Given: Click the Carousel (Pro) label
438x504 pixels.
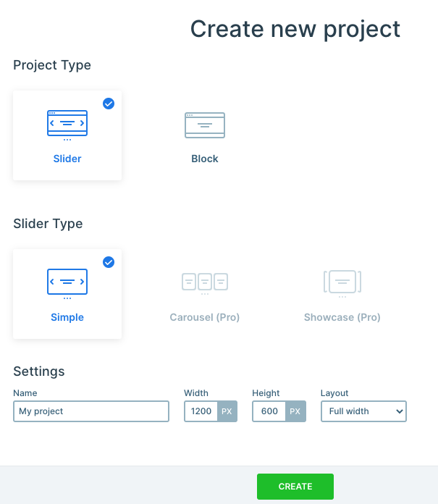Looking at the screenshot, I should tap(205, 317).
